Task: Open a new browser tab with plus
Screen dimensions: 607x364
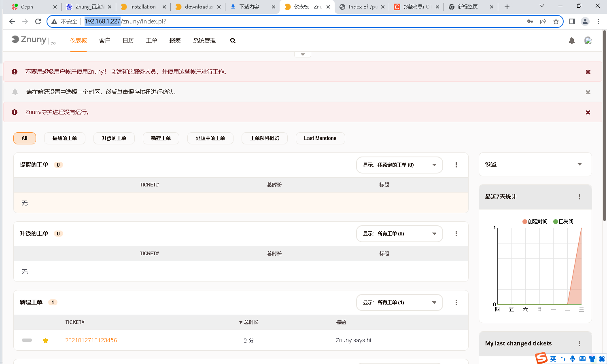Action: [507, 7]
